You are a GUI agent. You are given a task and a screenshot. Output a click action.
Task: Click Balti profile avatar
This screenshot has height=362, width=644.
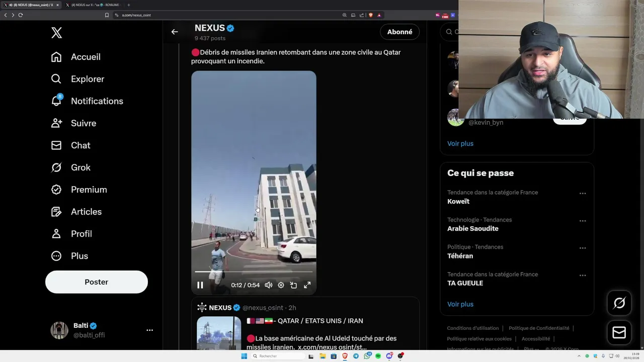click(59, 330)
